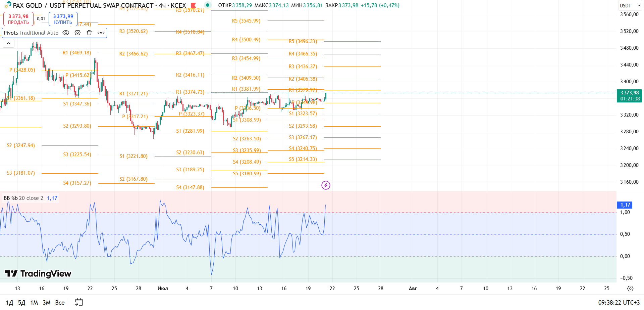Open chart time axis settings gear
Screen dimensions: 644x310
click(630, 289)
